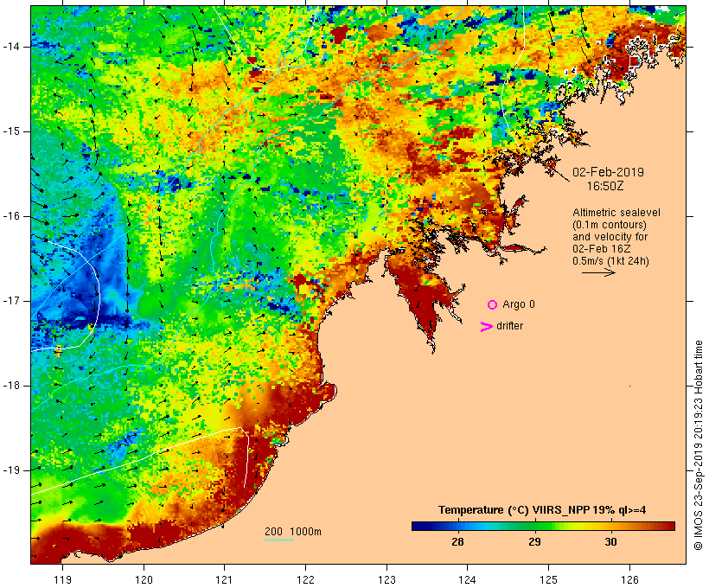The width and height of the screenshot is (709, 588).
Task: Click the latitude label '-19'
Action: pyautogui.click(x=11, y=470)
